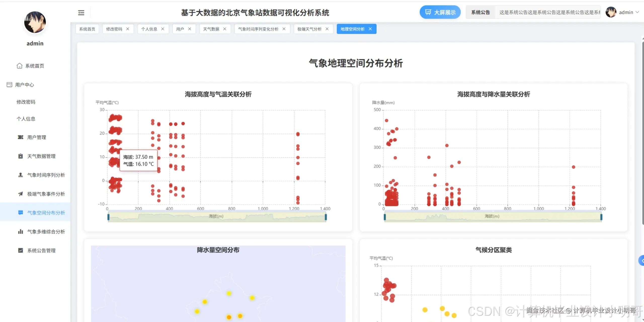
Task: Switch to the 天气数据 tab
Action: point(211,29)
